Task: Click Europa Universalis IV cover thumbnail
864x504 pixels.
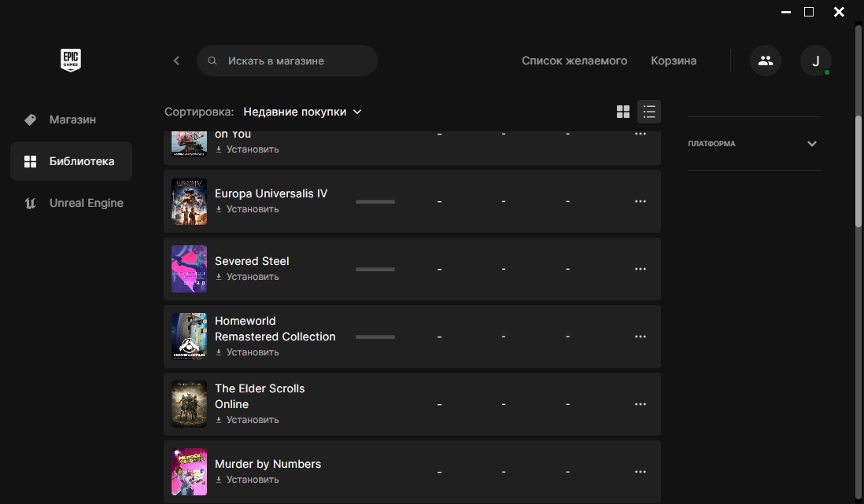Action: tap(189, 201)
